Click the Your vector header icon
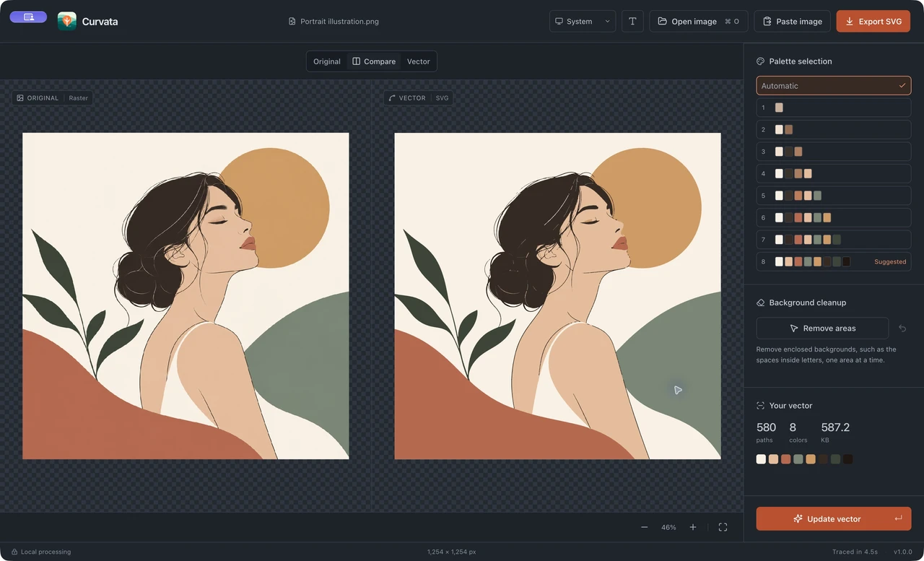Viewport: 924px width, 561px height. [x=760, y=406]
